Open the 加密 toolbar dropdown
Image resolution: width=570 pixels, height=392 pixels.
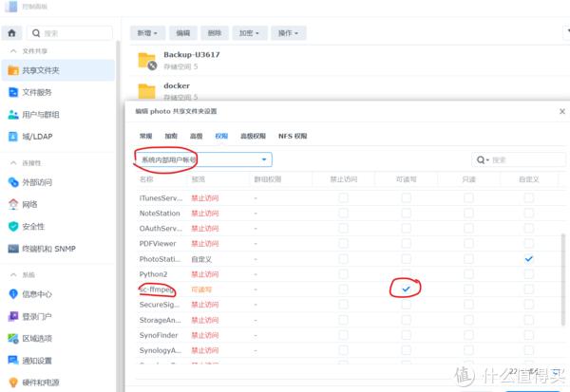(x=250, y=33)
